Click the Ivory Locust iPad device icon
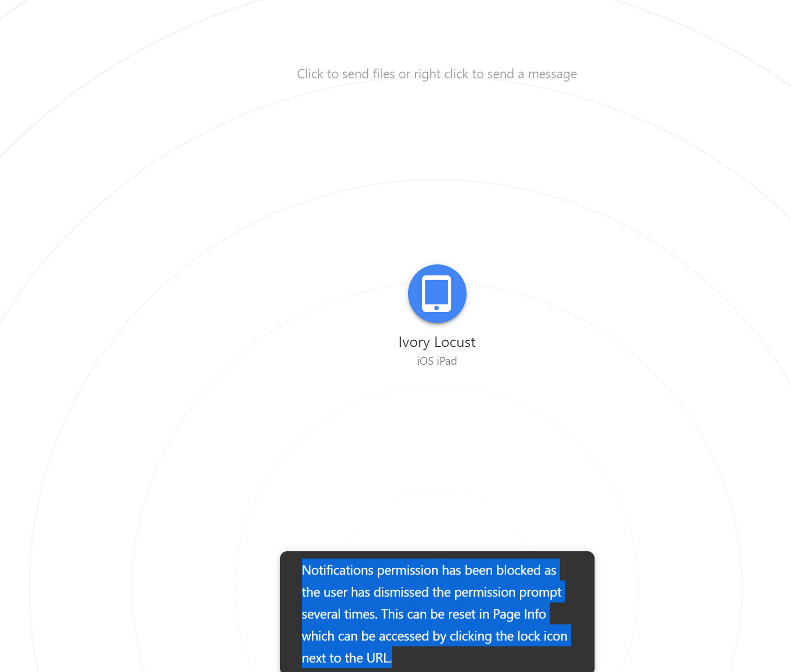 tap(437, 294)
